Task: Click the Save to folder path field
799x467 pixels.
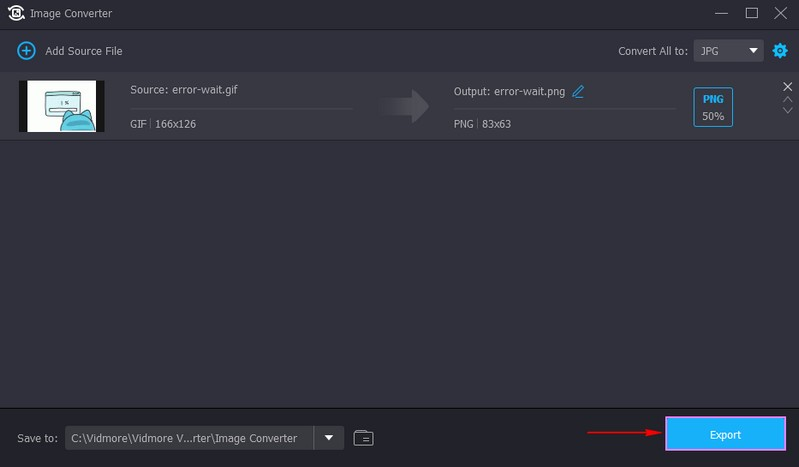Action: [190, 437]
